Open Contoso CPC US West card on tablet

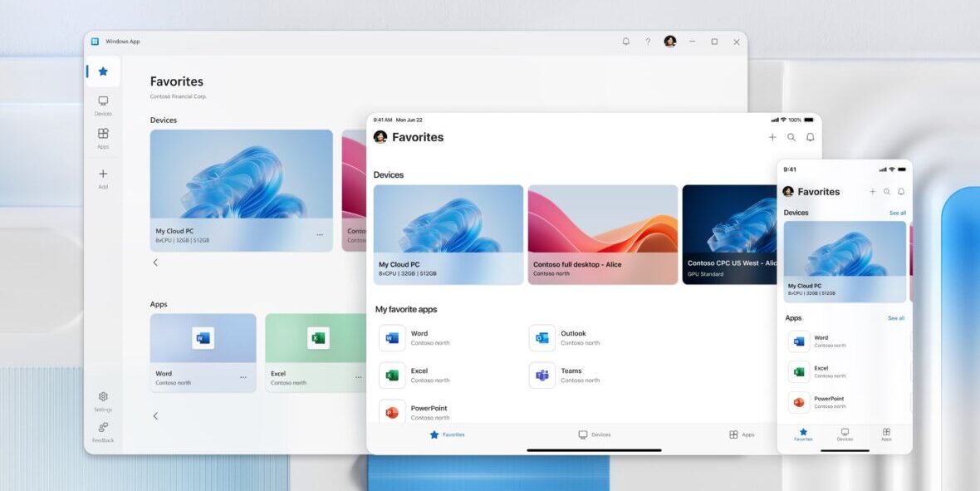729,234
